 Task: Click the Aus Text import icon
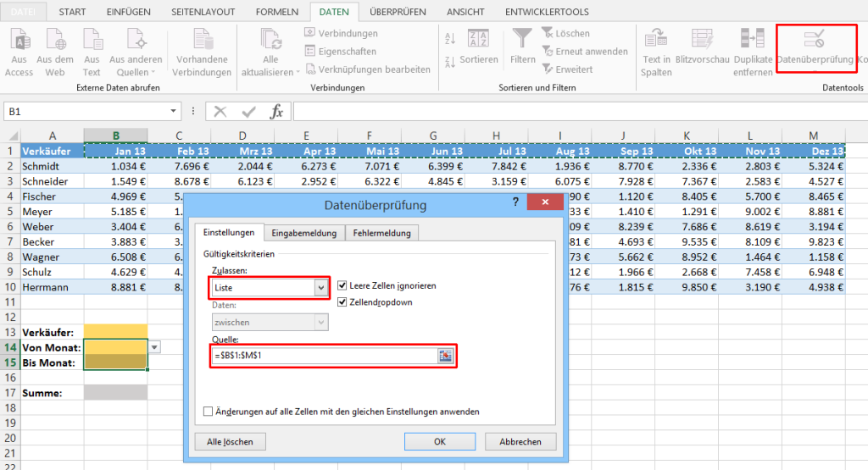pyautogui.click(x=92, y=40)
